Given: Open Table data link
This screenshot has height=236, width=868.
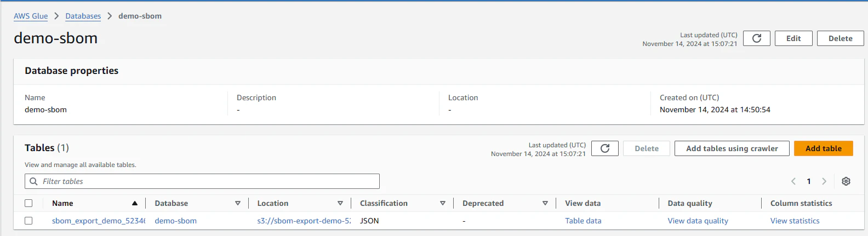Looking at the screenshot, I should click(x=583, y=221).
